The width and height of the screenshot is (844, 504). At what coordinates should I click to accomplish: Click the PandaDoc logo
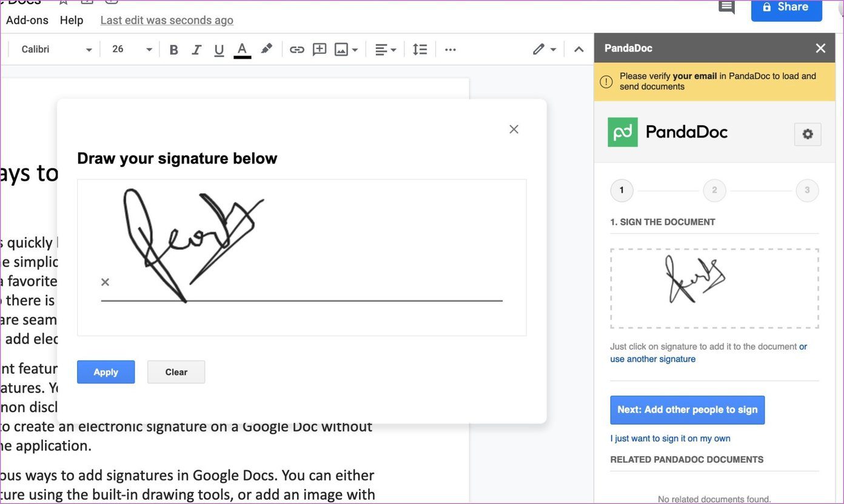point(668,132)
